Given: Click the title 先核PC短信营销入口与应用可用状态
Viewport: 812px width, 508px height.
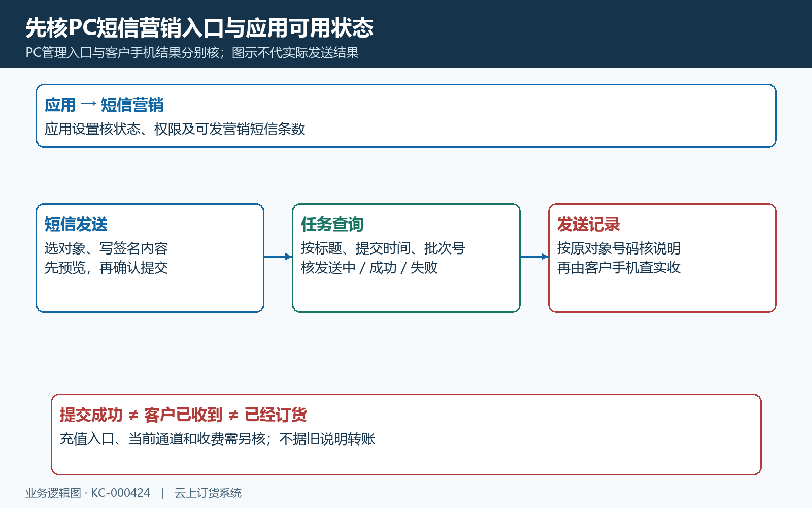Looking at the screenshot, I should [199, 28].
